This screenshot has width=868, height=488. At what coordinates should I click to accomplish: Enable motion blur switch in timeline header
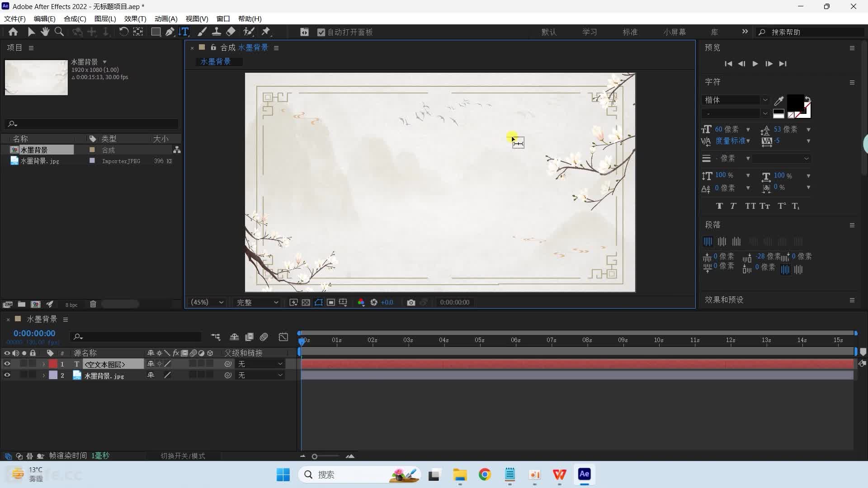[264, 337]
